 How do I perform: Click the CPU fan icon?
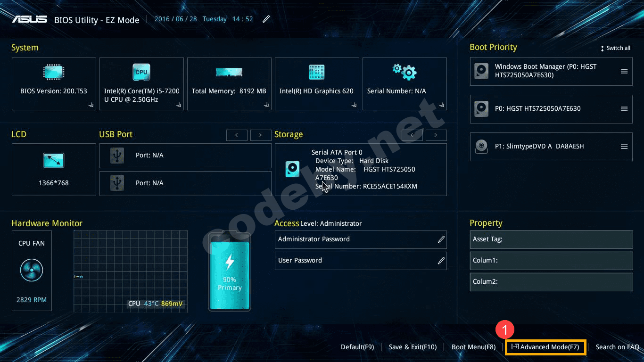pyautogui.click(x=32, y=271)
